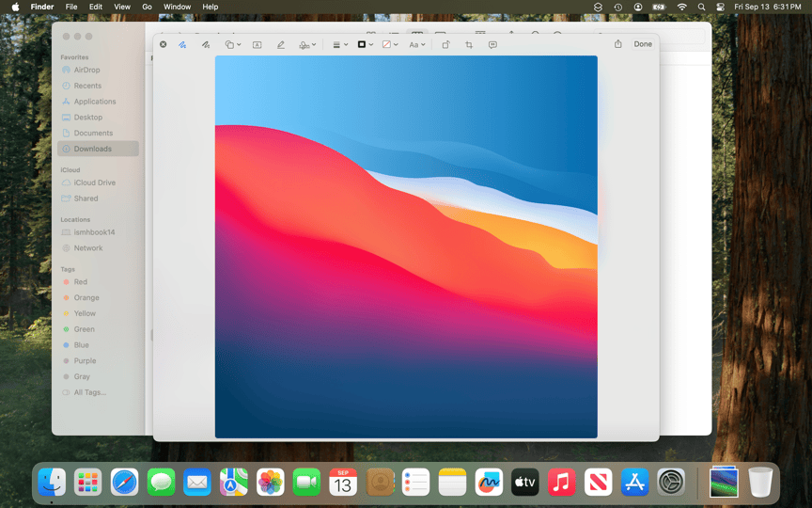The height and width of the screenshot is (508, 812).
Task: Close the Quick Look markup preview
Action: click(x=164, y=44)
